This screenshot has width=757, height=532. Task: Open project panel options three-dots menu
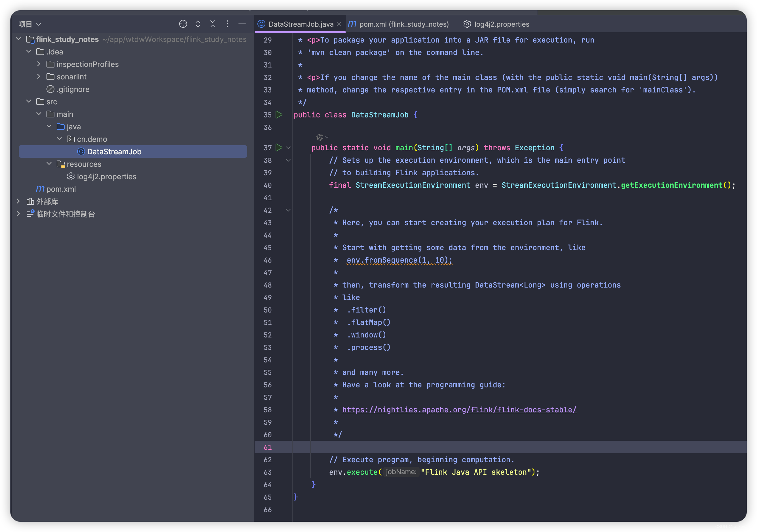pos(227,24)
